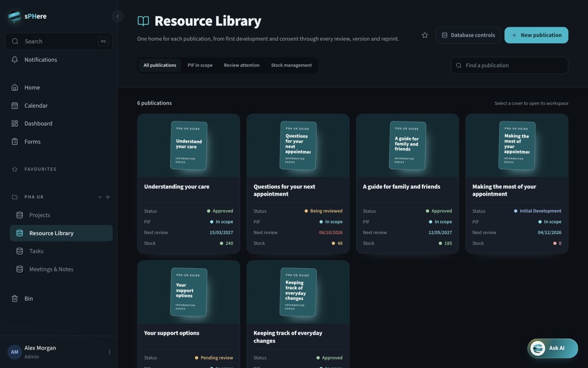Click the Initial Development status
The width and height of the screenshot is (588, 368).
click(537, 211)
